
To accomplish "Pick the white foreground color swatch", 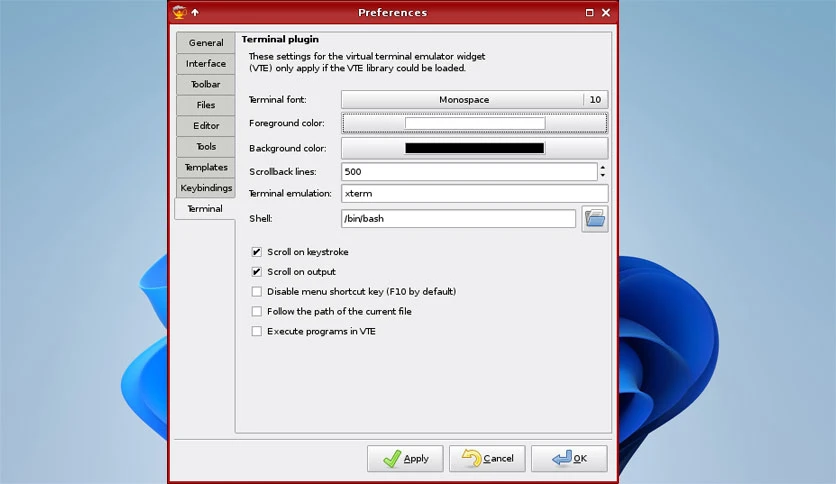I will (475, 123).
